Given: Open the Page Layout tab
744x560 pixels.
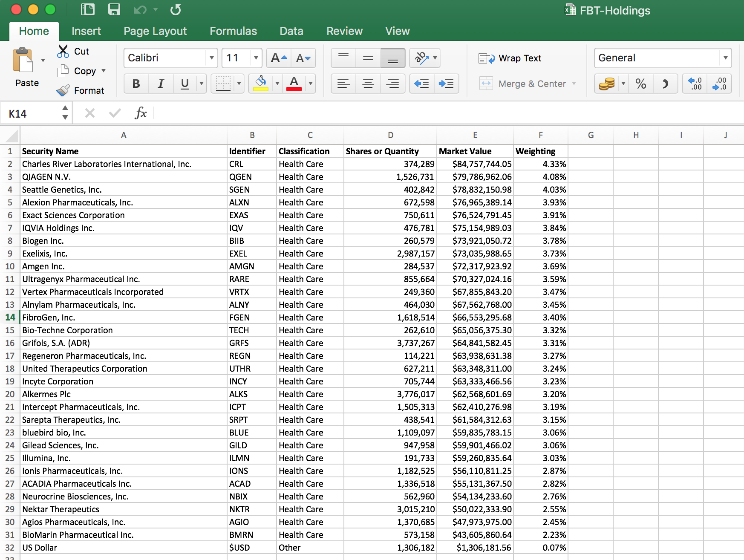Looking at the screenshot, I should (x=155, y=31).
